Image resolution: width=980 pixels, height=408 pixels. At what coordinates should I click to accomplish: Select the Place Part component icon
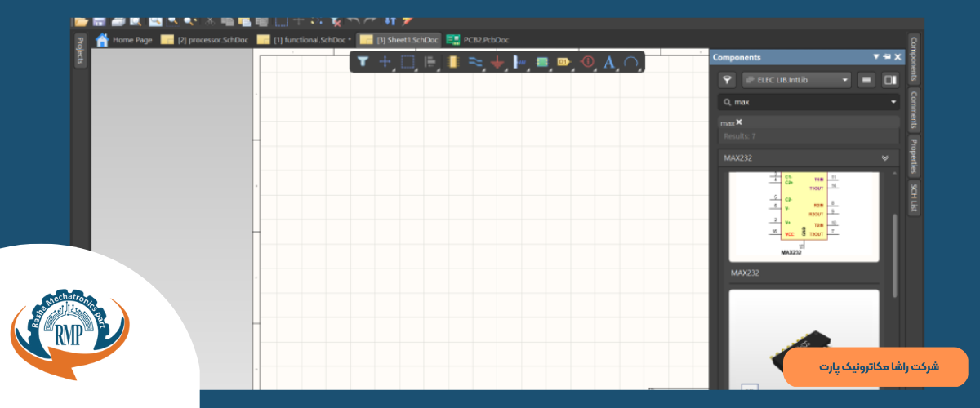tap(454, 62)
